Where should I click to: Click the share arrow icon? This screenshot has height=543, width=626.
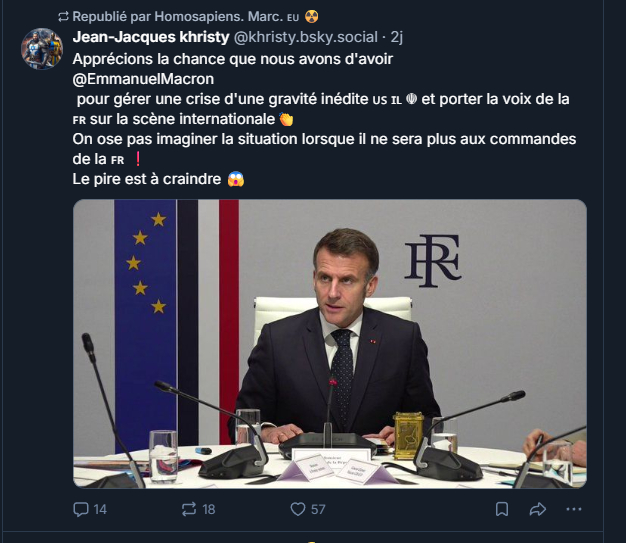tap(537, 509)
